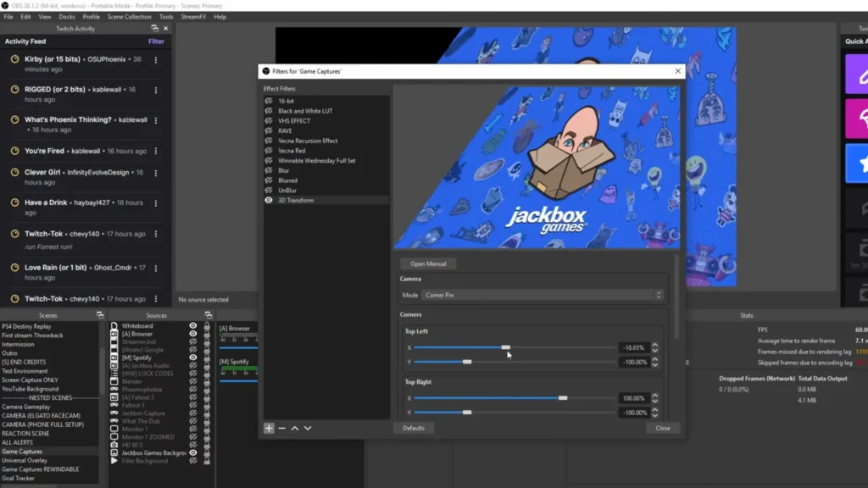Reset filter with Defaults button

tap(414, 428)
